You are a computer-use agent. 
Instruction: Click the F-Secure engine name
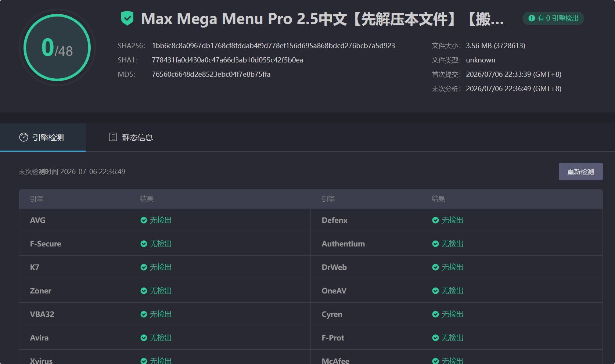(x=46, y=244)
